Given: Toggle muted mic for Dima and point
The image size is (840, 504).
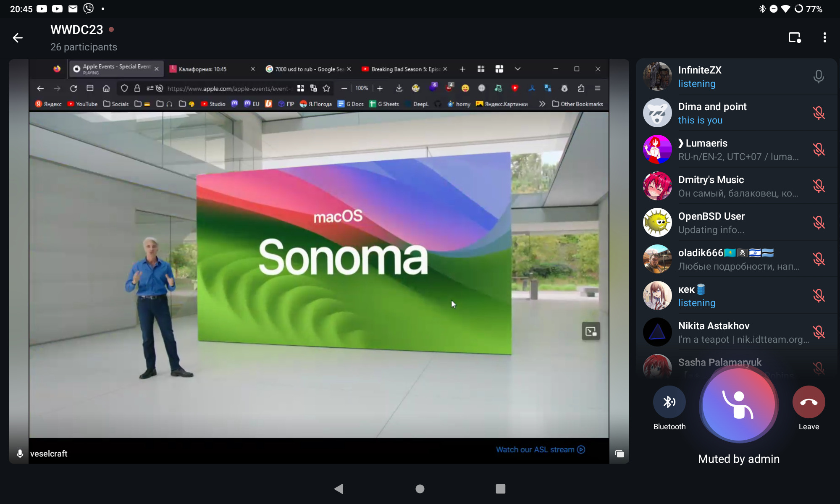Looking at the screenshot, I should tap(818, 113).
